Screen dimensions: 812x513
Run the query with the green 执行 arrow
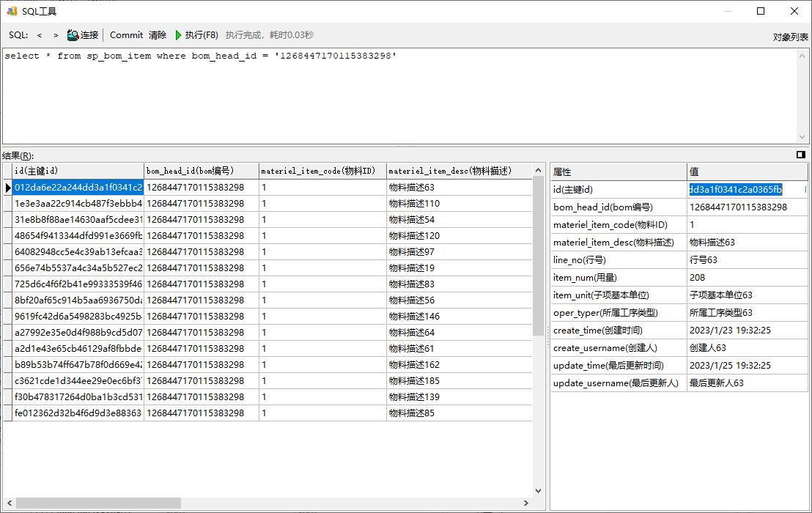tap(178, 35)
